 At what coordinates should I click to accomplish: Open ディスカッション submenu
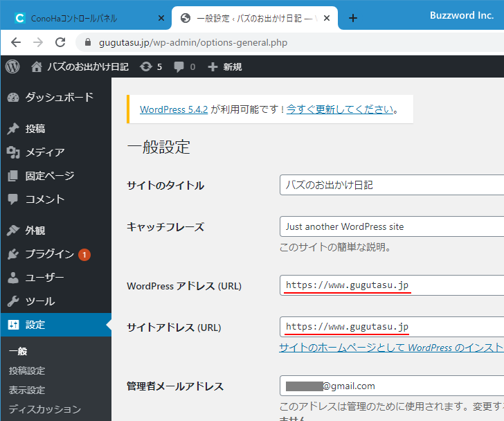coord(45,409)
